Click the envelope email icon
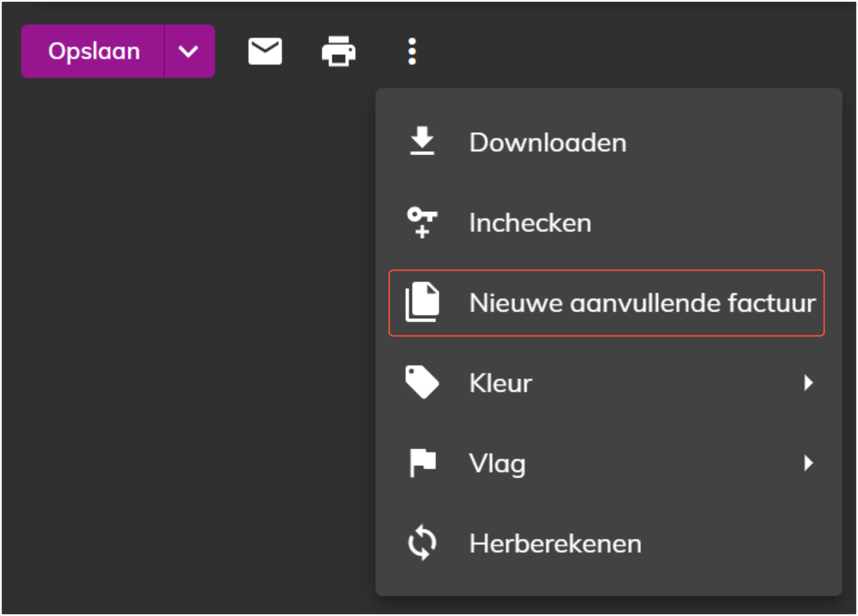 [265, 51]
